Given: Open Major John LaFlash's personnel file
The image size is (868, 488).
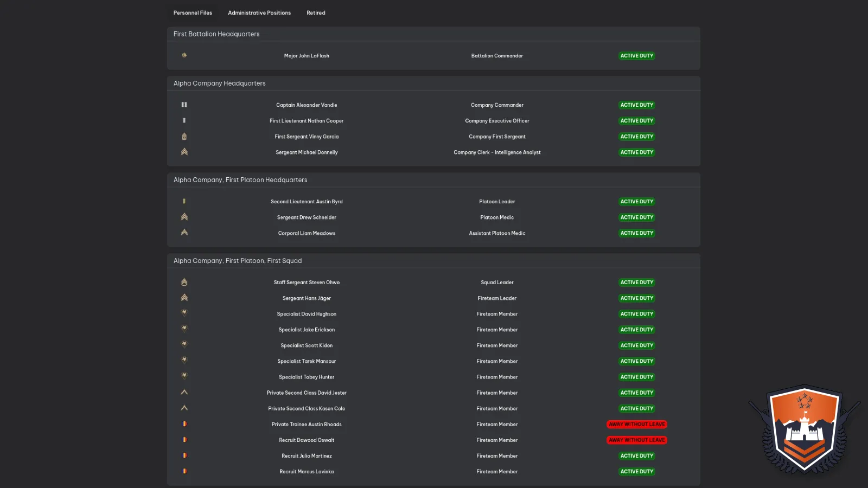Looking at the screenshot, I should [x=307, y=56].
